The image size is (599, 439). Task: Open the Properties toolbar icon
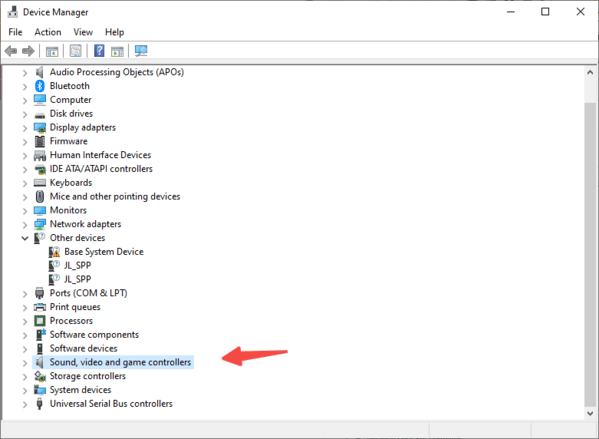(x=76, y=51)
